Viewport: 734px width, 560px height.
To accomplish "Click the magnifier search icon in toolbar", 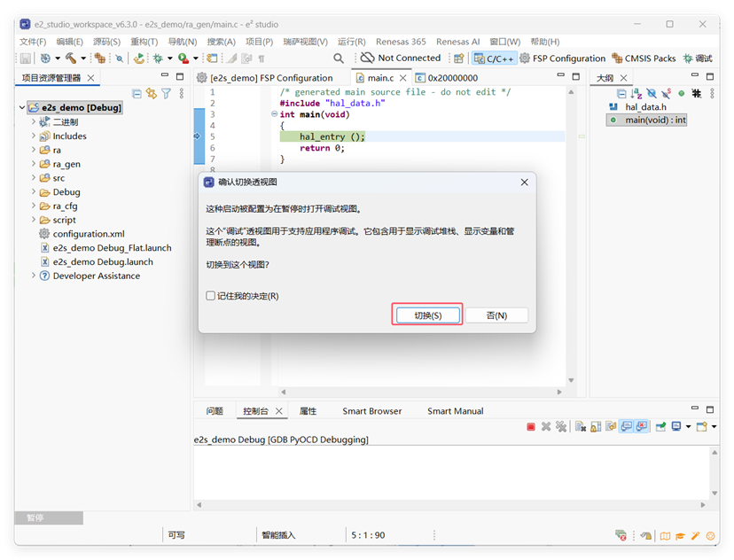I will [338, 58].
